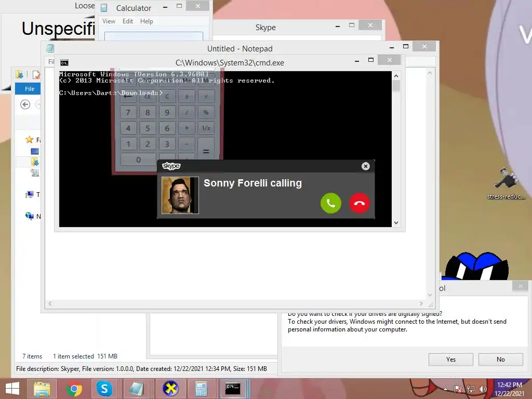The height and width of the screenshot is (399, 532).
Task: Click Untitled - Notepad title bar
Action: coord(240,48)
